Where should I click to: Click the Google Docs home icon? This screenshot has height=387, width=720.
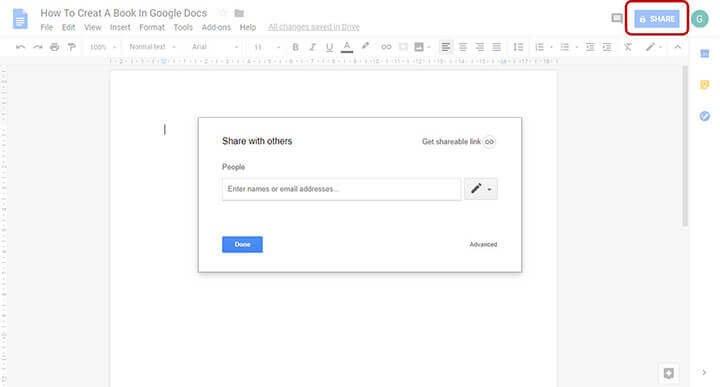point(20,19)
